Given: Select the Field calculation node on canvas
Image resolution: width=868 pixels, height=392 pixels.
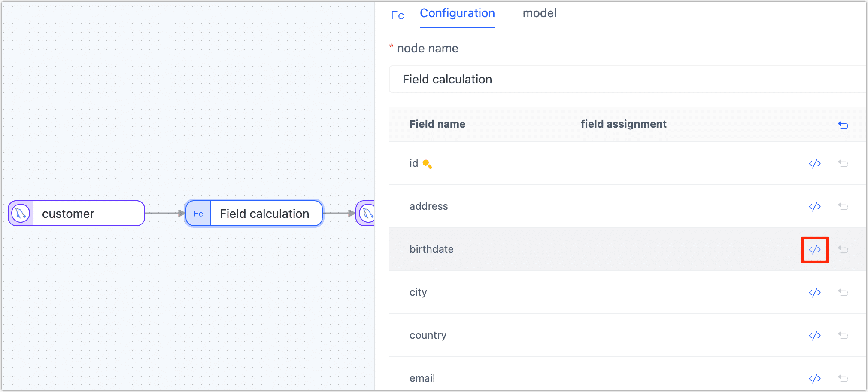Looking at the screenshot, I should (254, 214).
